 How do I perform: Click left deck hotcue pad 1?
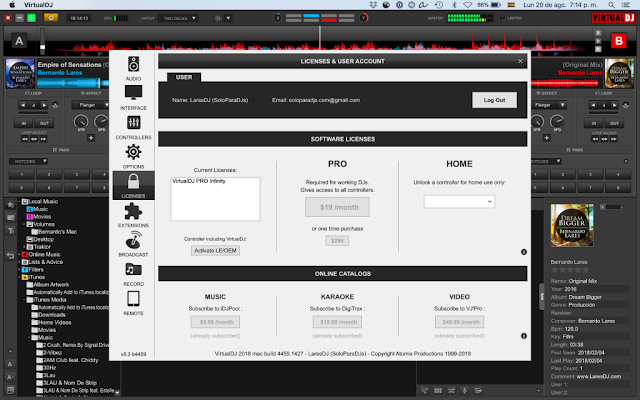pyautogui.click(x=22, y=175)
